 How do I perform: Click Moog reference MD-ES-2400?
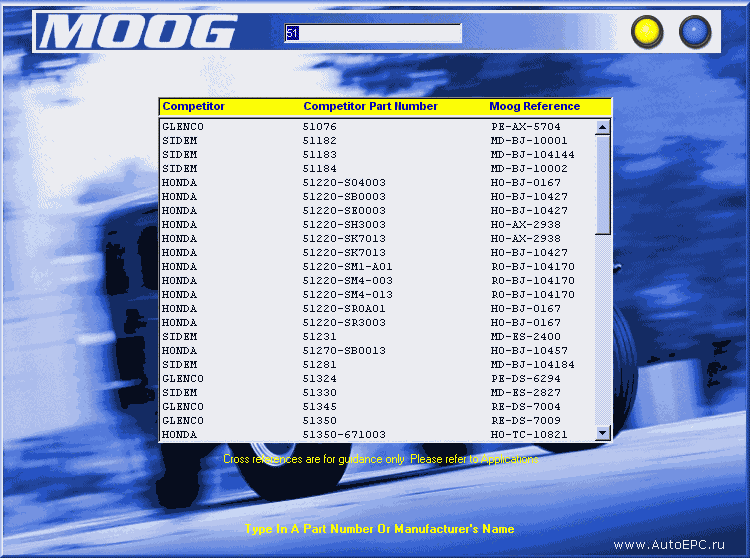[x=526, y=336]
